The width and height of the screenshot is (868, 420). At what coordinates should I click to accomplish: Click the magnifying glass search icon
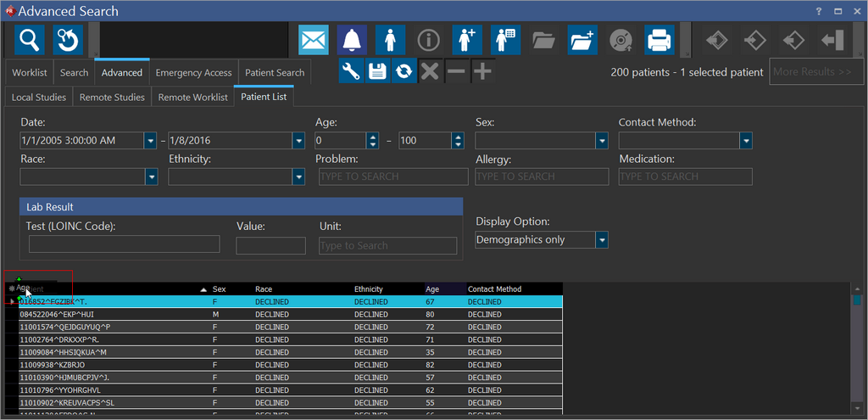pos(31,40)
